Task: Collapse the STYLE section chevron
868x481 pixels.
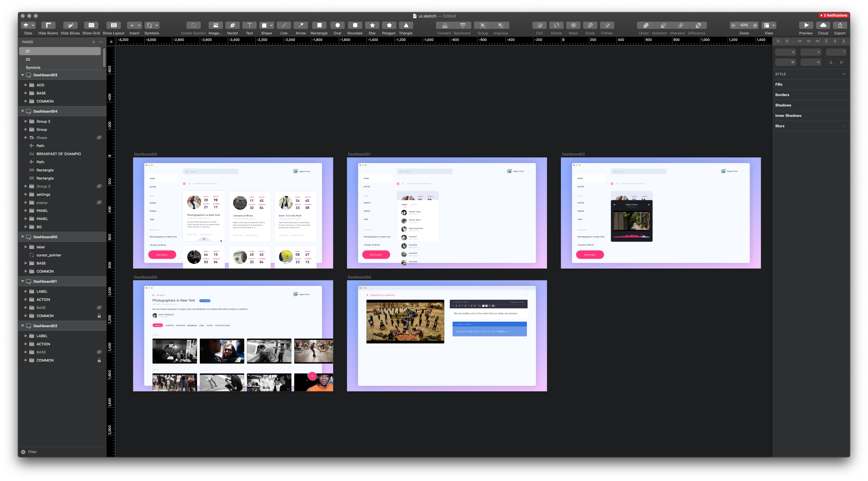Action: coord(844,74)
